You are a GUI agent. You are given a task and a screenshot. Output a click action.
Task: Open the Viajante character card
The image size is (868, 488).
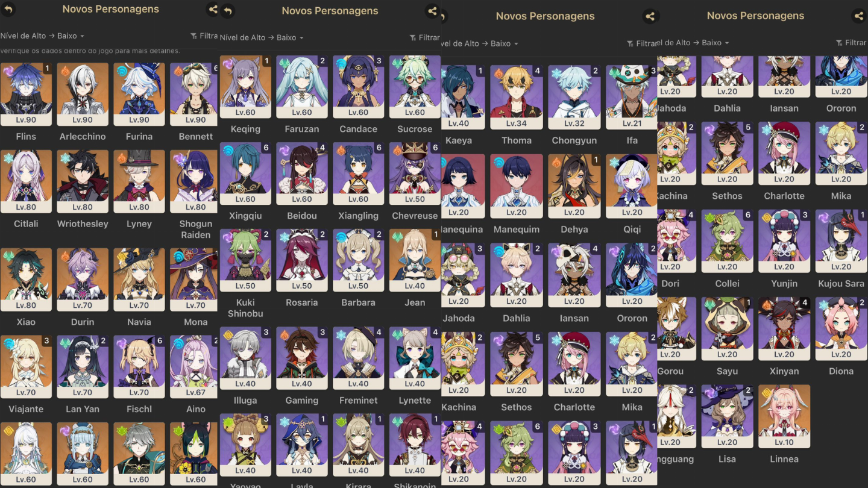(x=26, y=366)
